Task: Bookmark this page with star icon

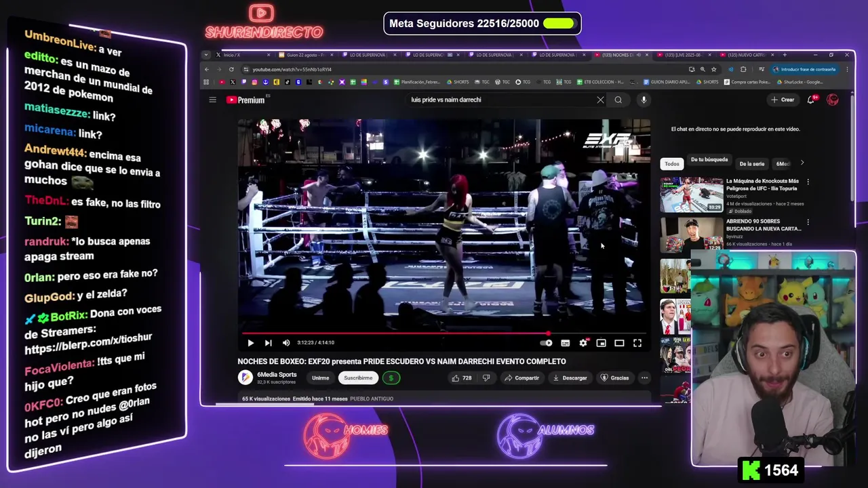Action: pyautogui.click(x=713, y=69)
